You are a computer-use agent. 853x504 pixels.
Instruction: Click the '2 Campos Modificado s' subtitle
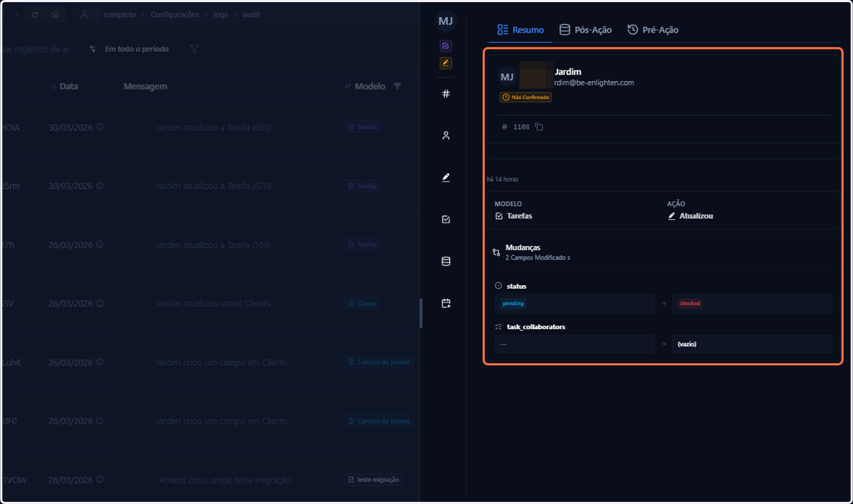(538, 258)
